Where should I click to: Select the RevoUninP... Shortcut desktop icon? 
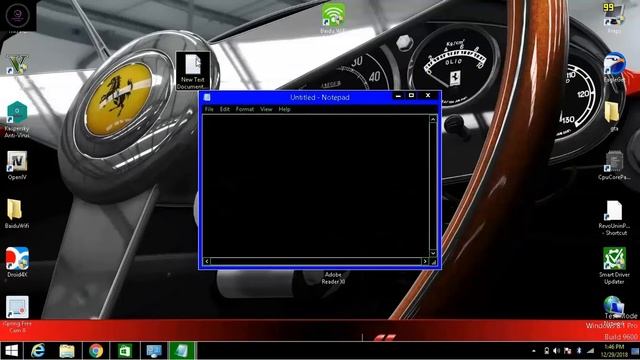click(x=614, y=218)
